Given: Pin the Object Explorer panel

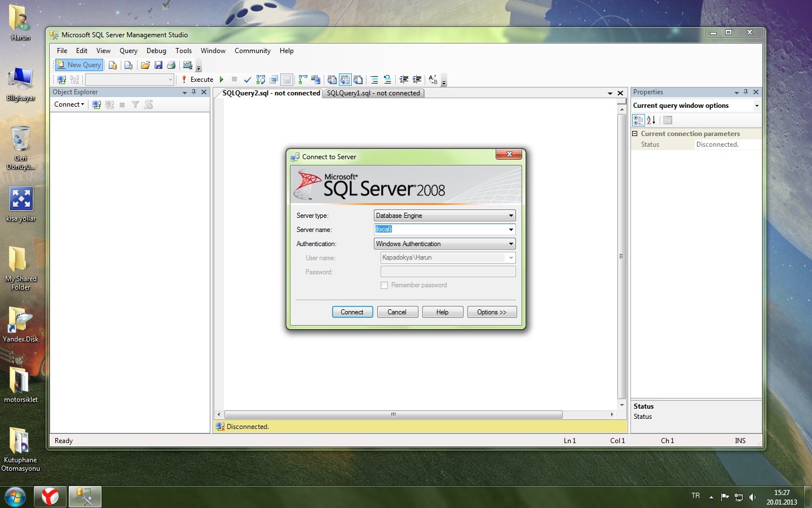Looking at the screenshot, I should coord(194,92).
